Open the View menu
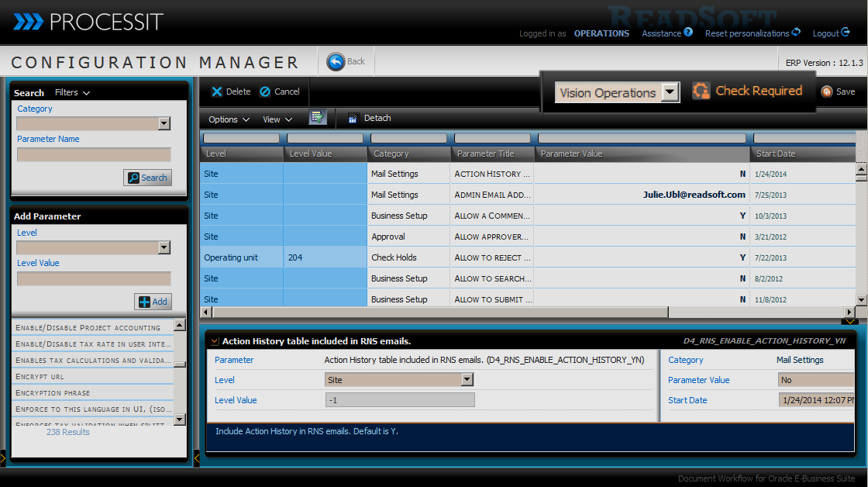The image size is (868, 487). click(277, 119)
